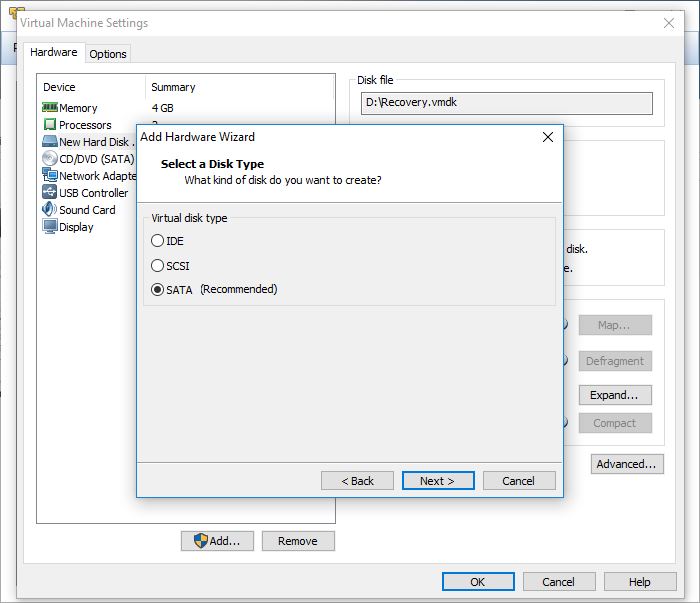The width and height of the screenshot is (700, 603).
Task: Select the SCSI disk type
Action: point(157,266)
